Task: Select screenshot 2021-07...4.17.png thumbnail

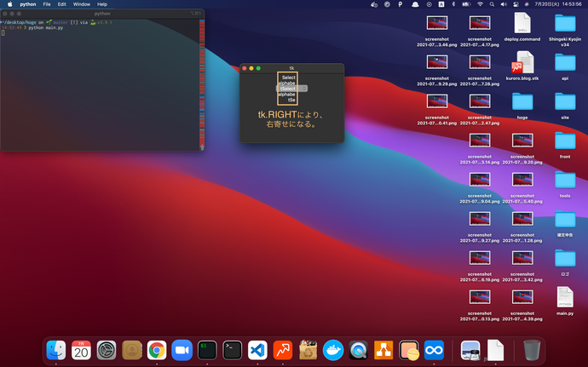Action: pyautogui.click(x=480, y=23)
